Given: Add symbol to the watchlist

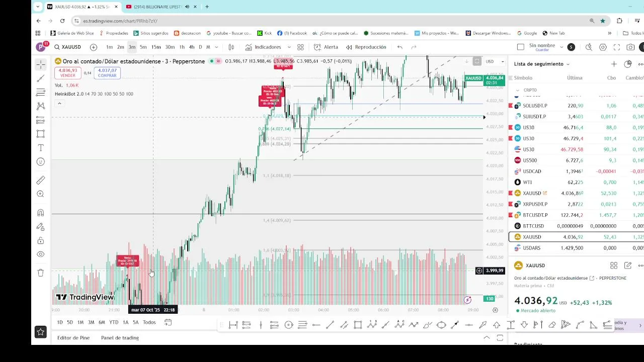Looking at the screenshot, I should point(614,64).
